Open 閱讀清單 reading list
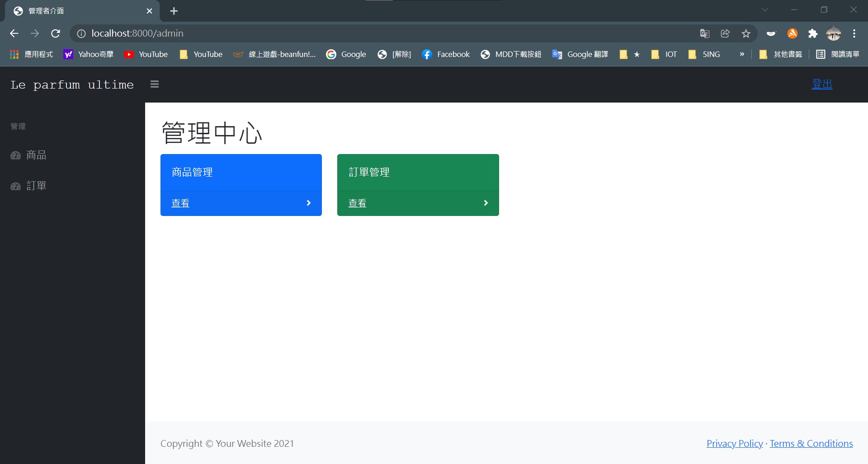Image resolution: width=868 pixels, height=464 pixels. 838,54
